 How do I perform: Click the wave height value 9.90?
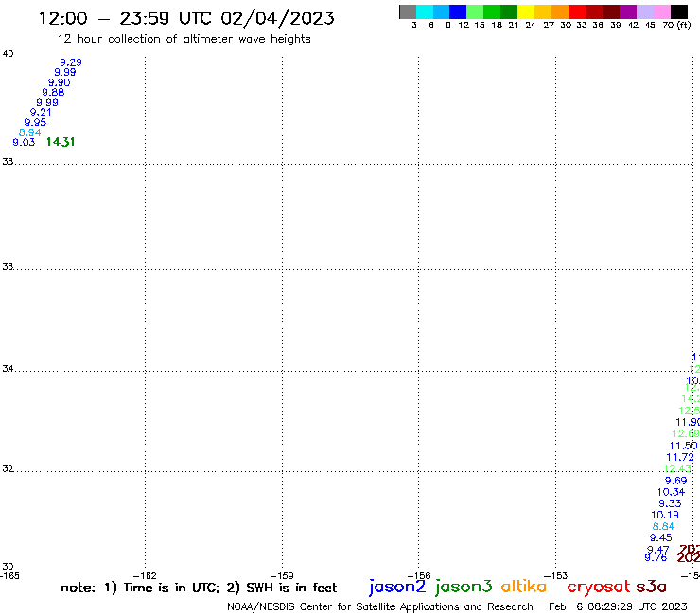[x=60, y=82]
